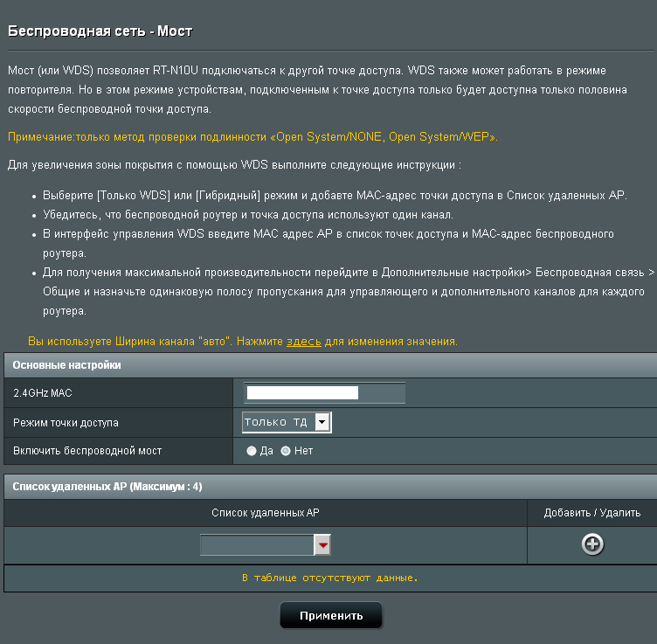Click the "Список удаленных AP" column header
657x644 pixels.
point(266,513)
